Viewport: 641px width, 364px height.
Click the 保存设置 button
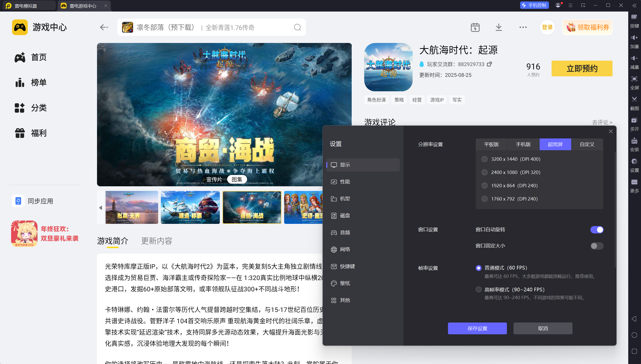click(x=477, y=328)
